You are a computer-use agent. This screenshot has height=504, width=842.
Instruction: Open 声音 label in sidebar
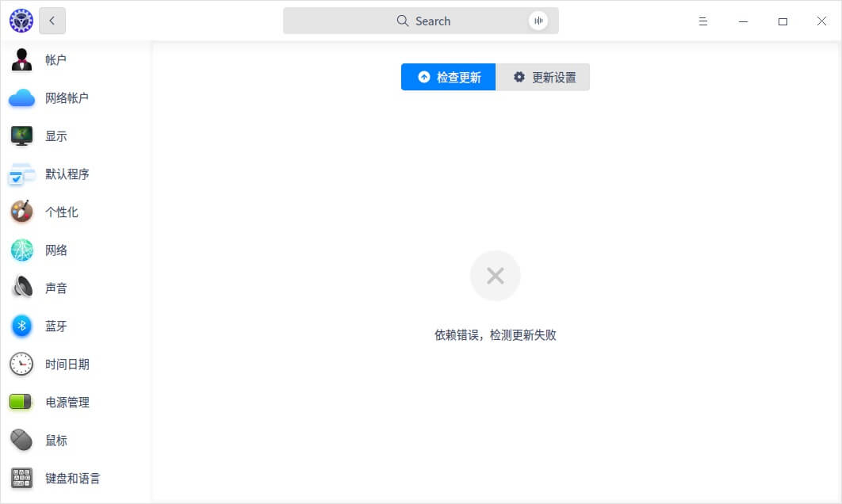point(55,288)
